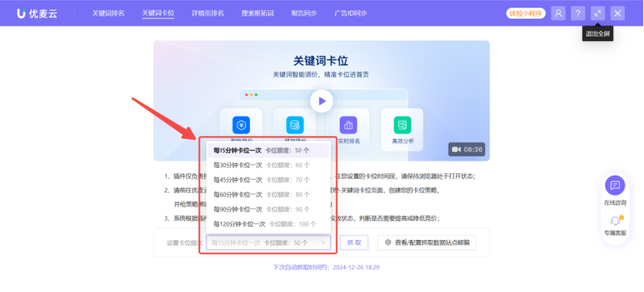
Task: Click the 实时排名 feature icon
Action: tap(348, 125)
